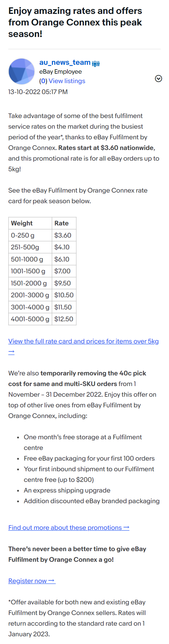Click the arrow icon after Register now
The height and width of the screenshot is (644, 169).
(x=51, y=581)
